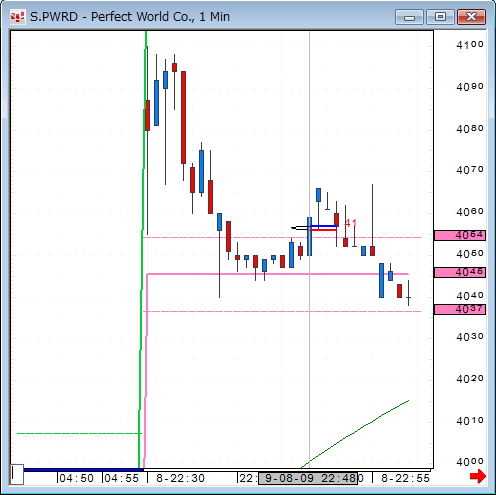This screenshot has width=496, height=495.
Task: Click the 4080 price scale label
Action: [x=470, y=128]
